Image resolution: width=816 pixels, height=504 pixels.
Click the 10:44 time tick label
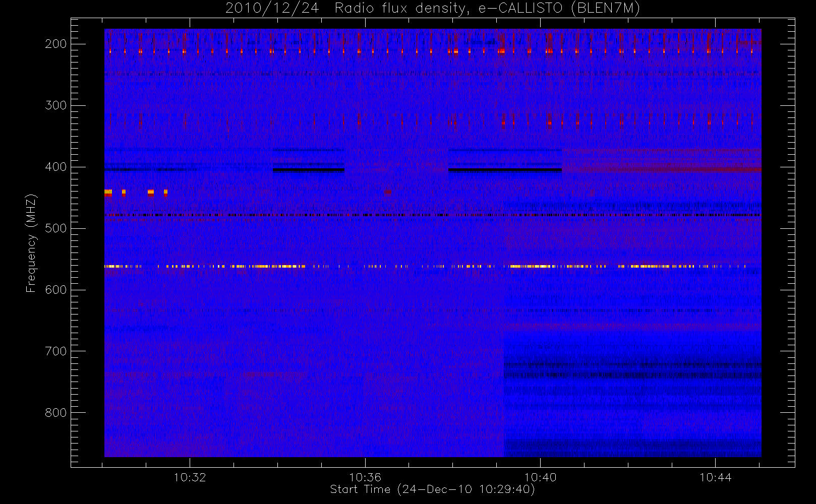[715, 477]
